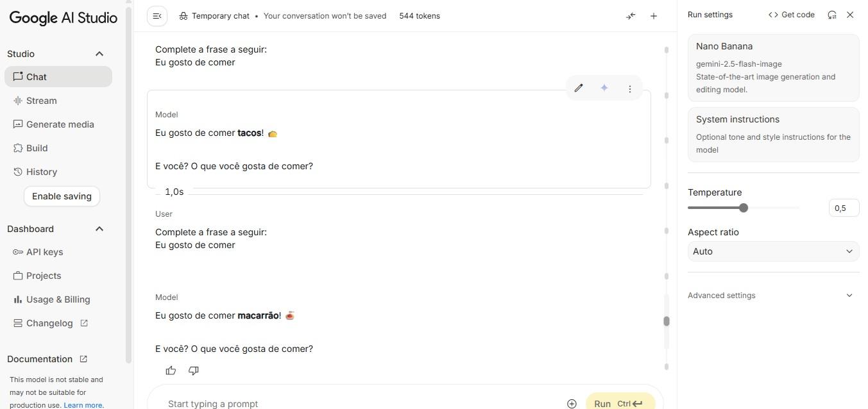Click the add attachment plus icon in prompt
Viewport: 868px width, 409px height.
click(x=572, y=403)
